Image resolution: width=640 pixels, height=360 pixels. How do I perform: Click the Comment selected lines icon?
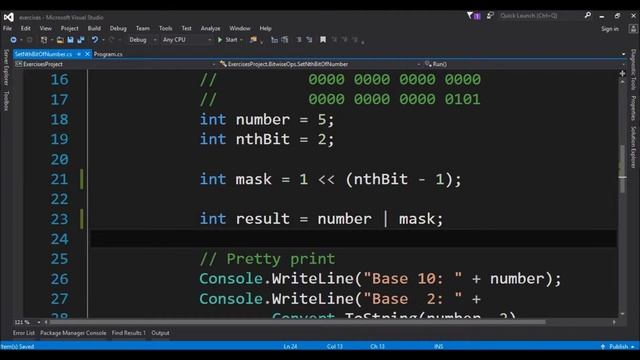point(274,40)
